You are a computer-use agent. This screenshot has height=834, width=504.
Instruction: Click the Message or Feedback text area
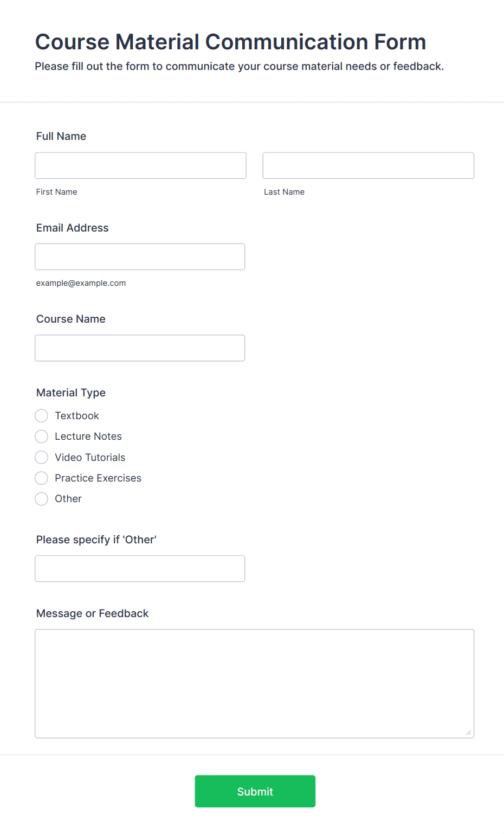point(255,684)
